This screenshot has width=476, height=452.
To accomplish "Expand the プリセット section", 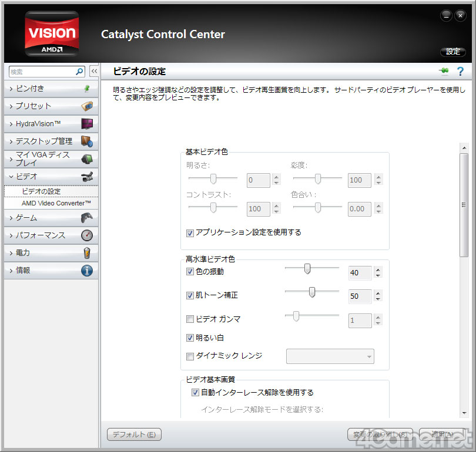I will click(x=51, y=106).
